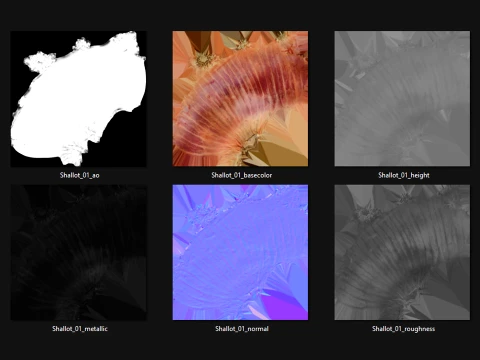
Task: Pick the nearly black metallic map image
Action: click(x=78, y=253)
